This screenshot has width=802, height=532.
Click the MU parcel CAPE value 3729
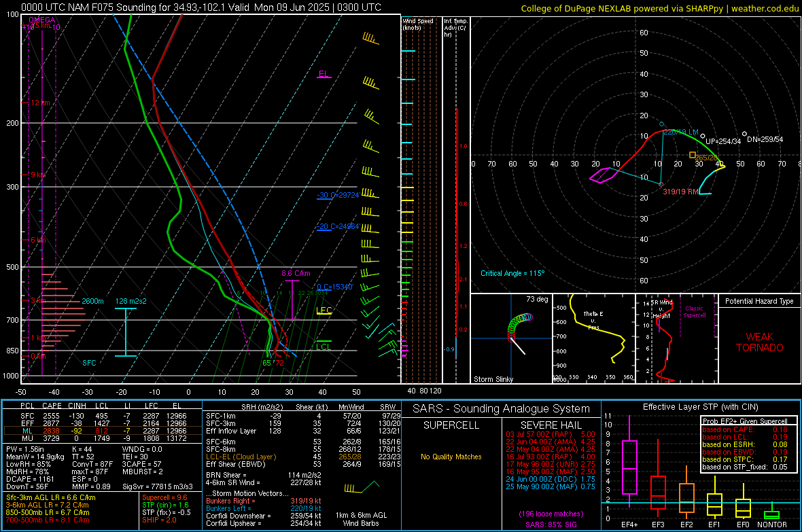point(51,438)
